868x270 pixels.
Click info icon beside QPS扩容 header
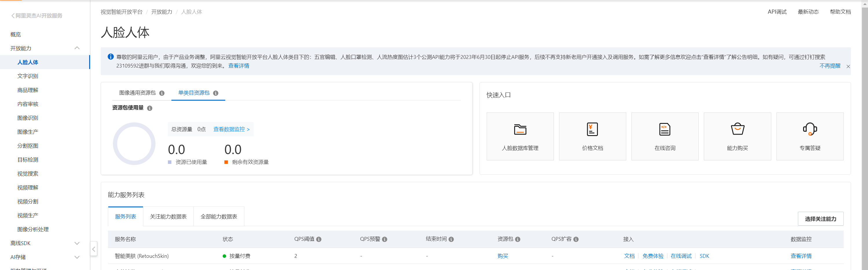(576, 239)
